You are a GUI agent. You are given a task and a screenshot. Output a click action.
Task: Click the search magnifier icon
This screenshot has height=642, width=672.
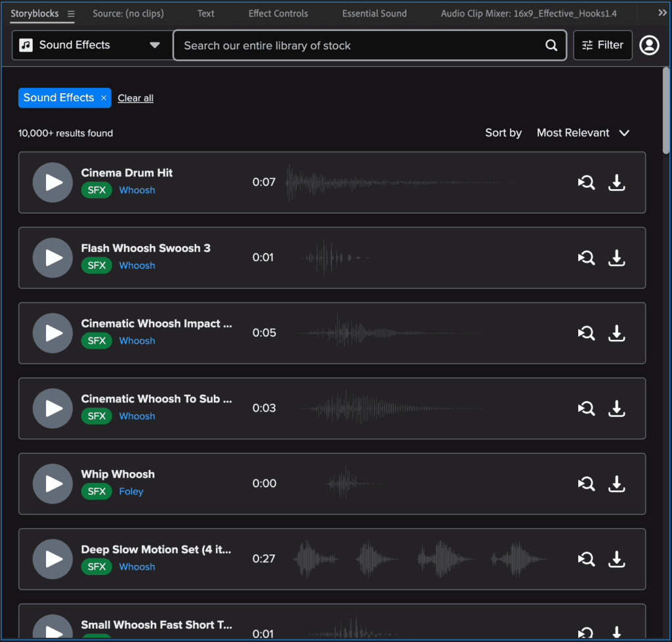(551, 45)
